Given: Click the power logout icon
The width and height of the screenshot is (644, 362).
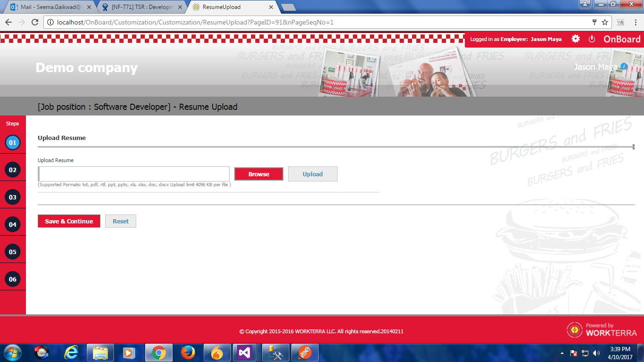Looking at the screenshot, I should coord(592,39).
